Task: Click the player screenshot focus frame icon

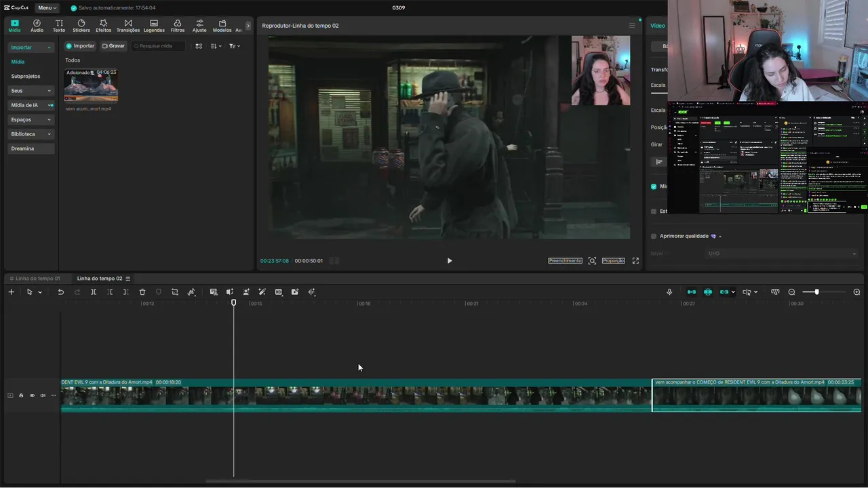Action: tap(592, 261)
